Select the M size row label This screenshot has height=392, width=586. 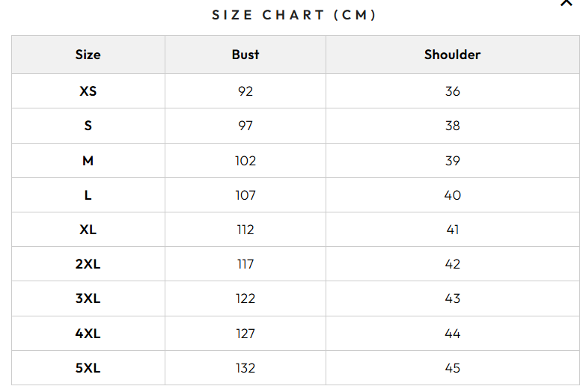(x=88, y=161)
